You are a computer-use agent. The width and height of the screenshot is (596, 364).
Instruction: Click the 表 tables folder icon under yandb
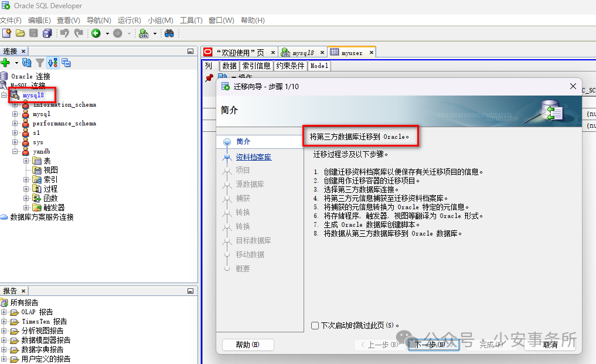(x=37, y=161)
